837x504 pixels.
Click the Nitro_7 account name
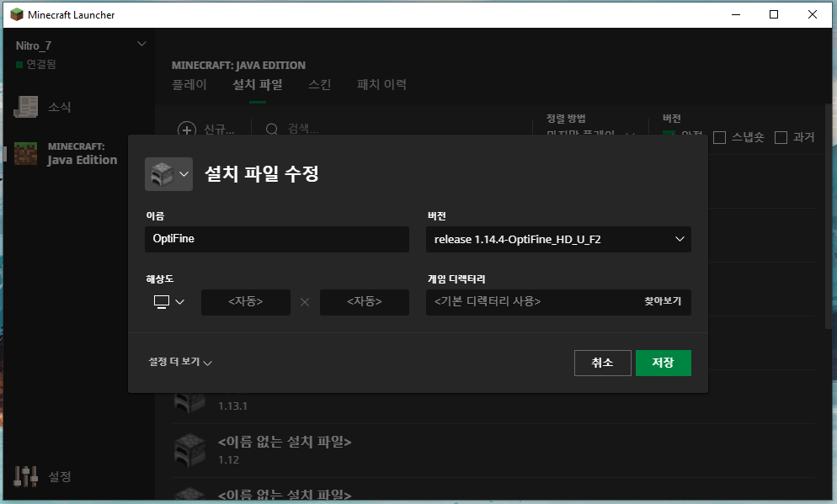[x=34, y=46]
